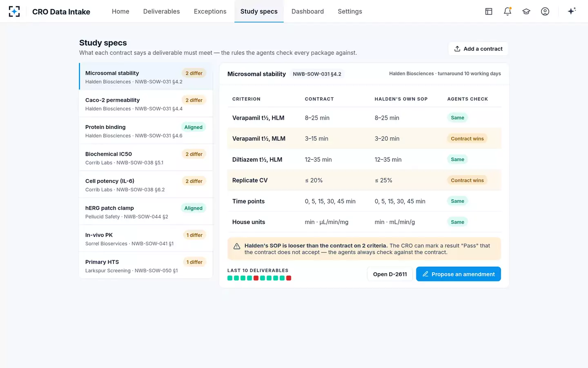Click the Same badge for Diltiazem t½, HLM
Screen dimensions: 588x368
[x=457, y=159]
